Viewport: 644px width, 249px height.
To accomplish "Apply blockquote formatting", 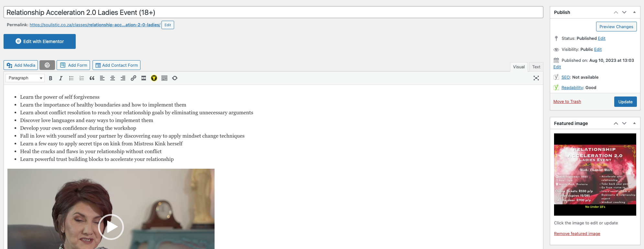I will (92, 78).
